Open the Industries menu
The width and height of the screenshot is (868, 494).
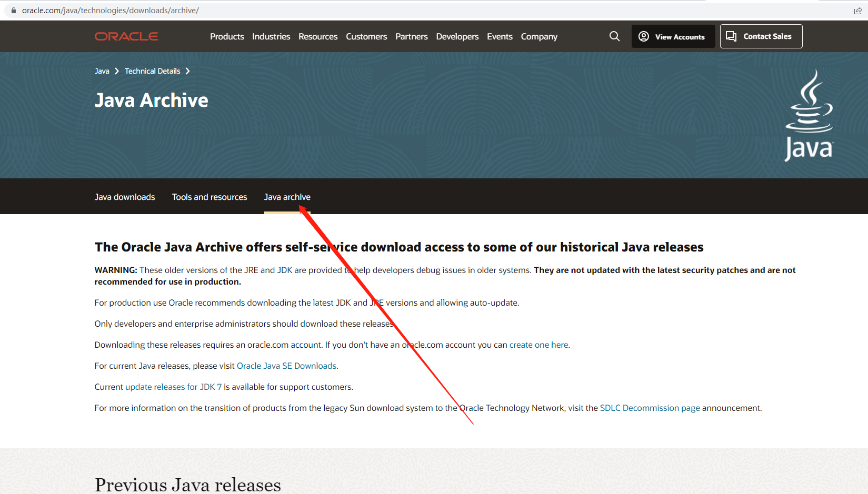(x=271, y=36)
